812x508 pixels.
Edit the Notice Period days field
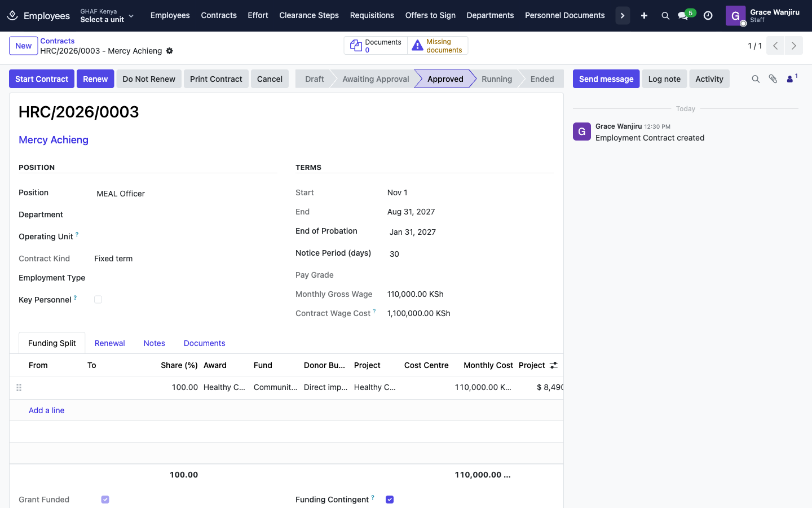[x=471, y=254]
